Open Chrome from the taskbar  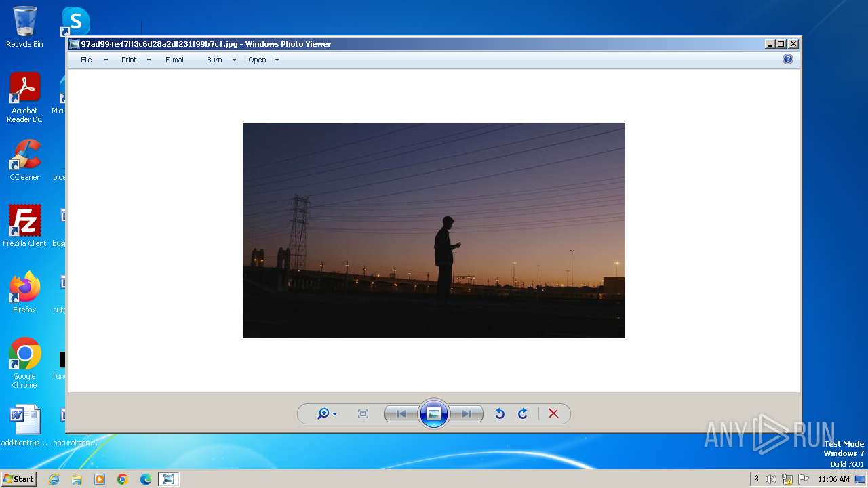point(123,479)
